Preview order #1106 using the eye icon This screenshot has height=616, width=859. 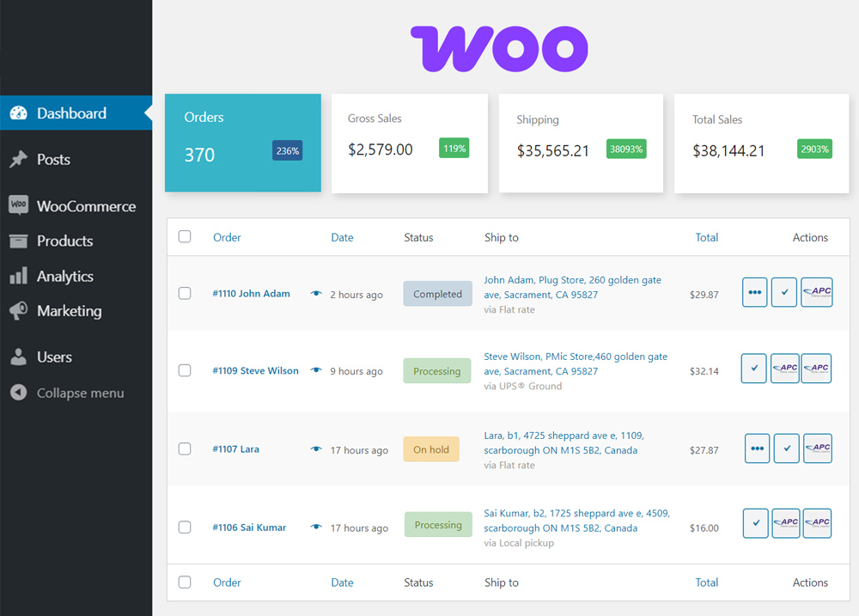pyautogui.click(x=316, y=528)
